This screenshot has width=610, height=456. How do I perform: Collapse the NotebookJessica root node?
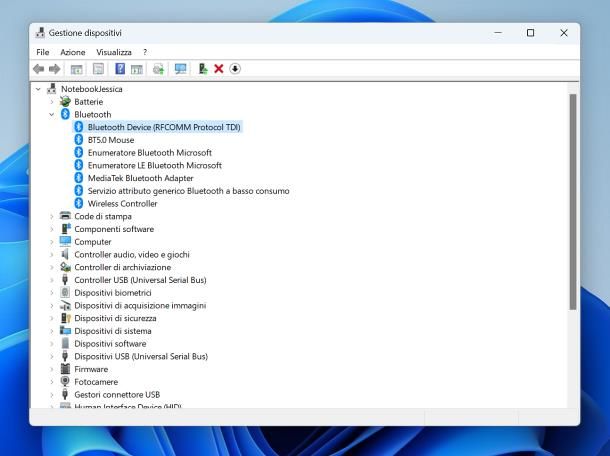pyautogui.click(x=38, y=89)
